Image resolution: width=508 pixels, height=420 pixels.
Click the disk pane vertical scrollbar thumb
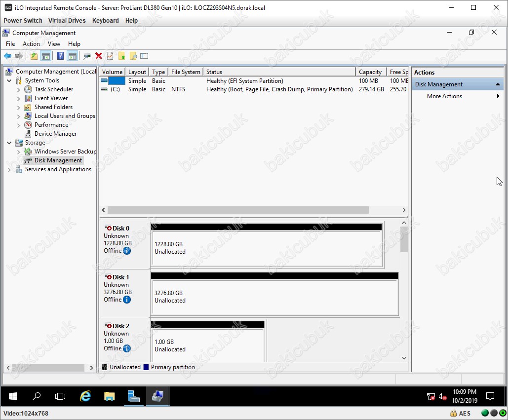tap(404, 239)
